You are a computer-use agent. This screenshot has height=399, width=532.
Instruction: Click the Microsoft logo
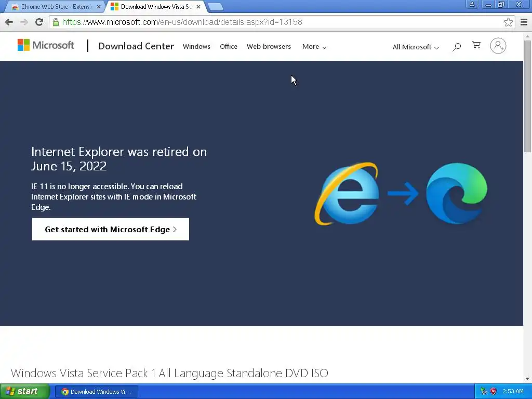click(x=46, y=45)
